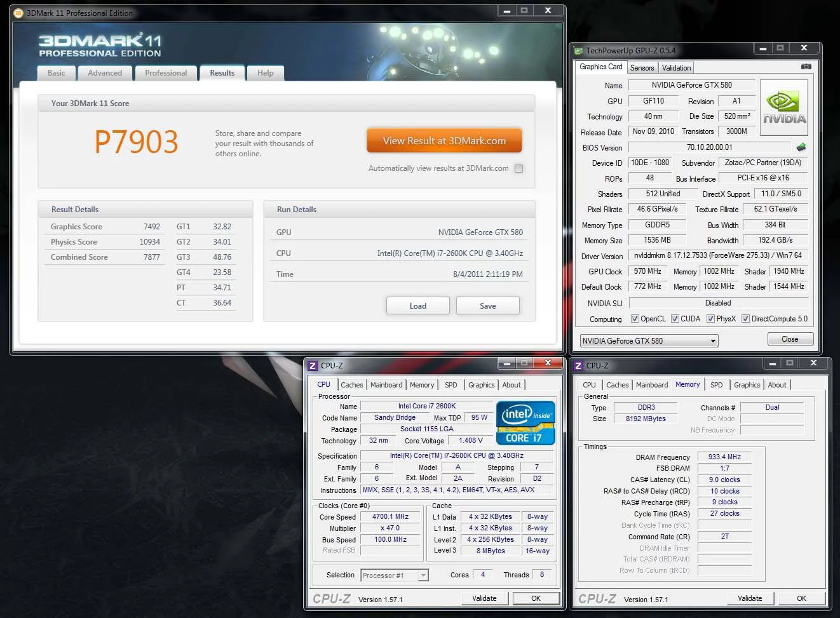Click the CPU-Z Specification field for i7-2600K
The width and height of the screenshot is (840, 618).
pyautogui.click(x=456, y=455)
